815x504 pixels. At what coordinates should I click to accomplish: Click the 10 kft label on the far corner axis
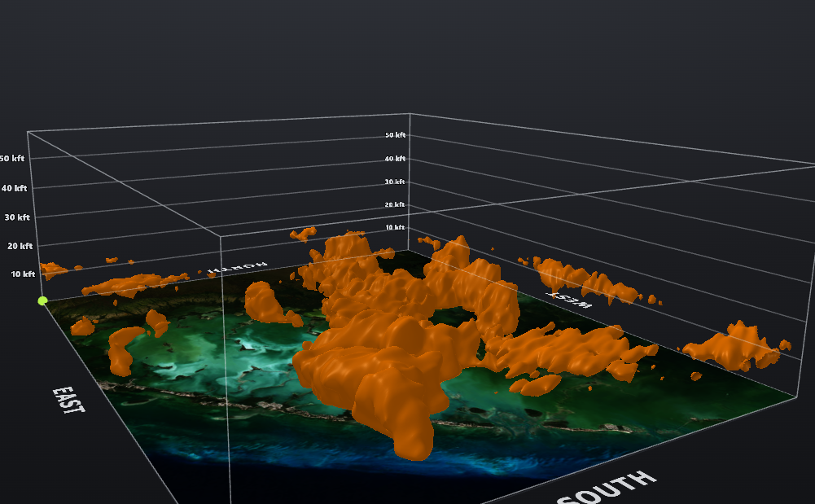click(395, 228)
